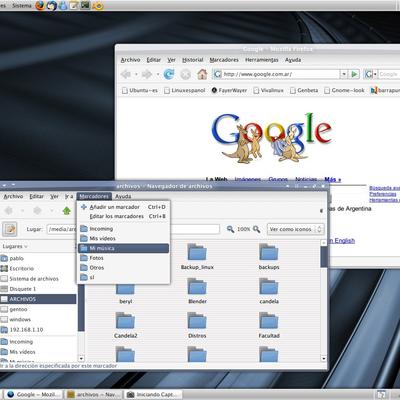Select ARCHIVOS volume in the sidebar

(38, 299)
